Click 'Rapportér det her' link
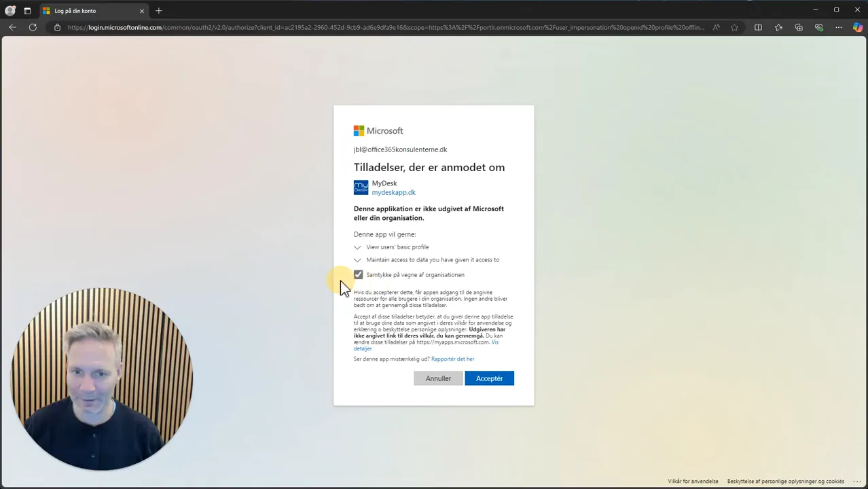This screenshot has height=489, width=868. 452,359
